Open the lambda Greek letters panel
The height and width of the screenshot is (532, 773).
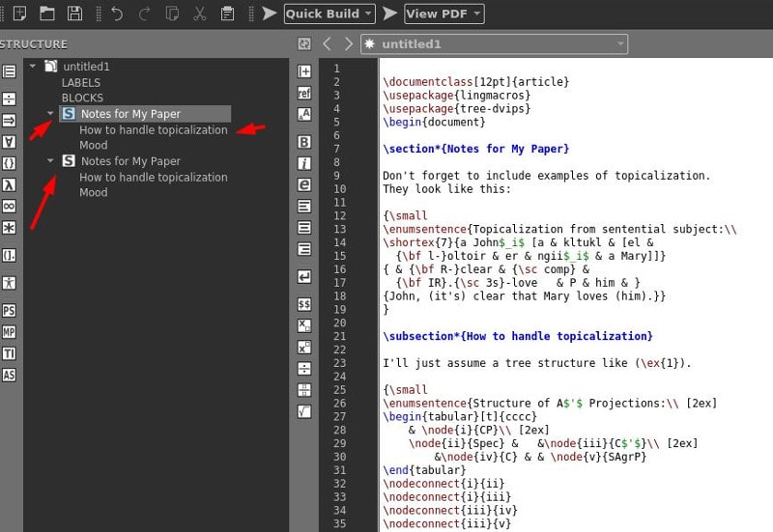pos(9,183)
